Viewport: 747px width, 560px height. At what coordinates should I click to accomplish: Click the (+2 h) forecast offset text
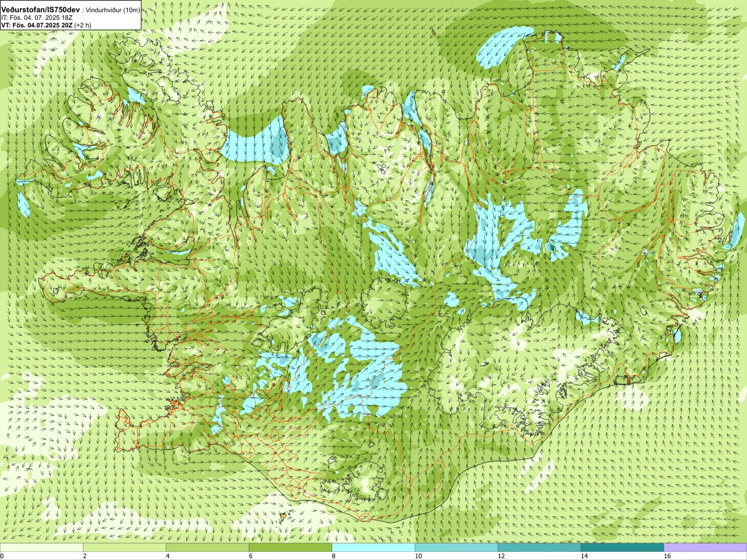pos(83,25)
